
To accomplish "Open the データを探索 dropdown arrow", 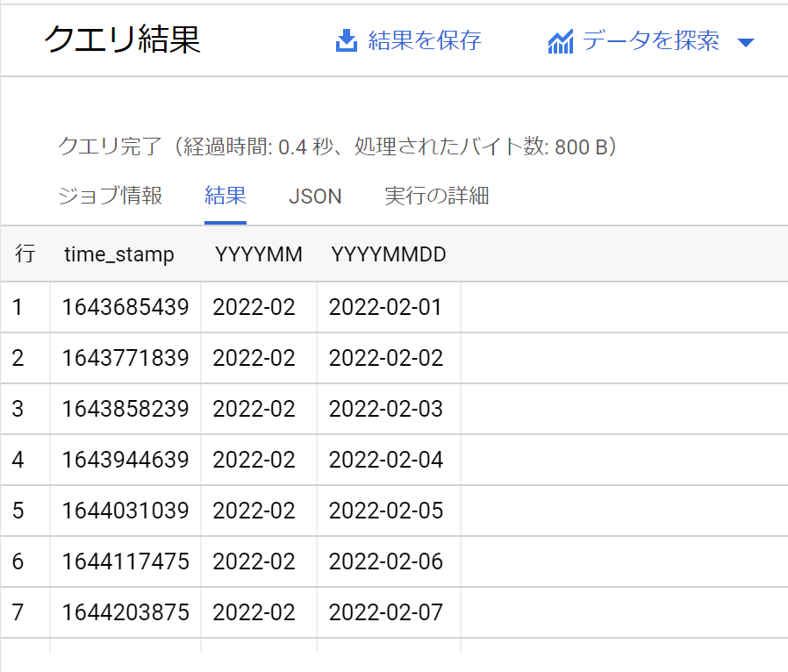I will pyautogui.click(x=747, y=40).
